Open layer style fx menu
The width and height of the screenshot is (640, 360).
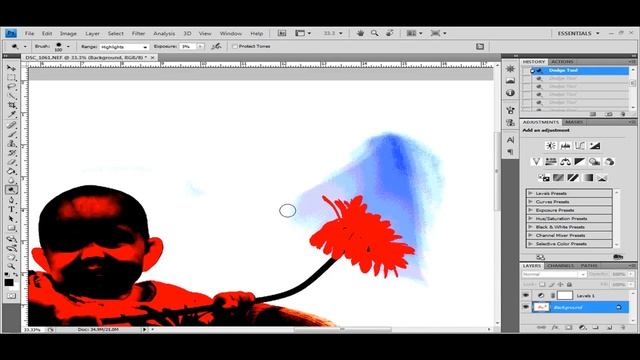click(555, 327)
